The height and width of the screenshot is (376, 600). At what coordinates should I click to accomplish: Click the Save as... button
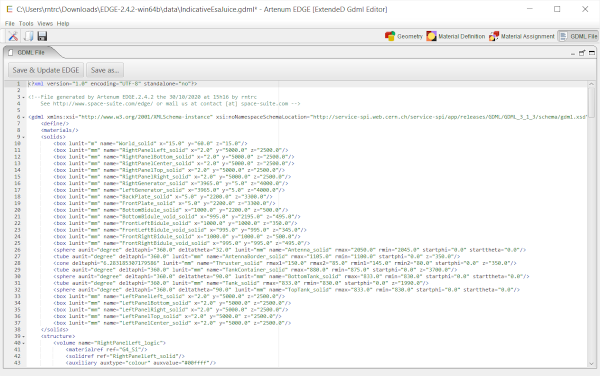[x=105, y=70]
